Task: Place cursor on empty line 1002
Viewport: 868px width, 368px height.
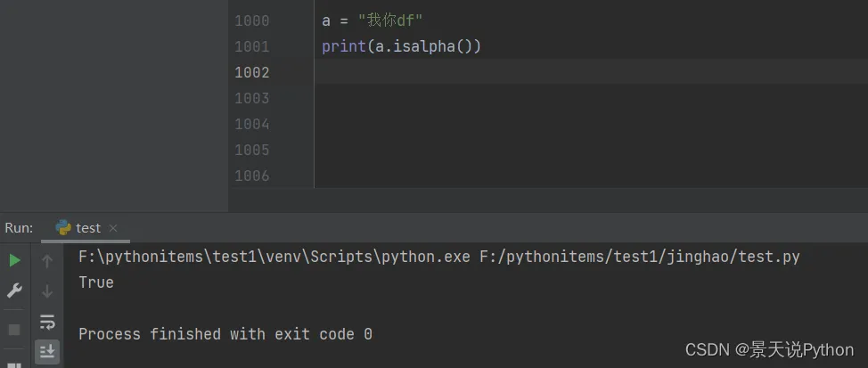Action: [x=535, y=72]
